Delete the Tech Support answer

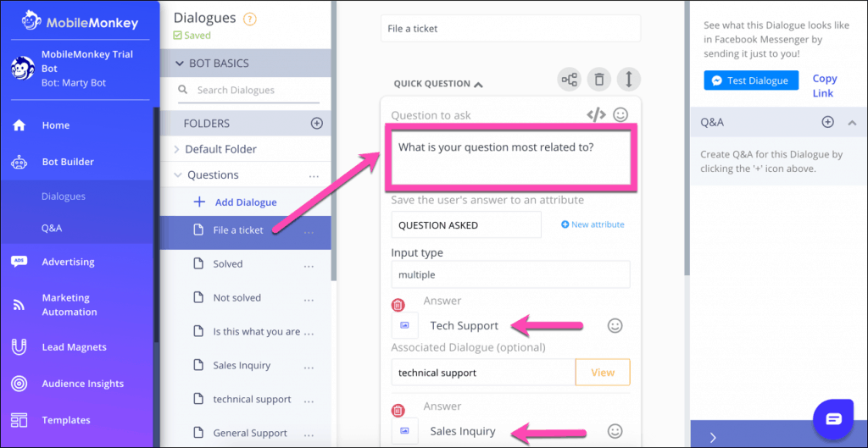pos(398,305)
